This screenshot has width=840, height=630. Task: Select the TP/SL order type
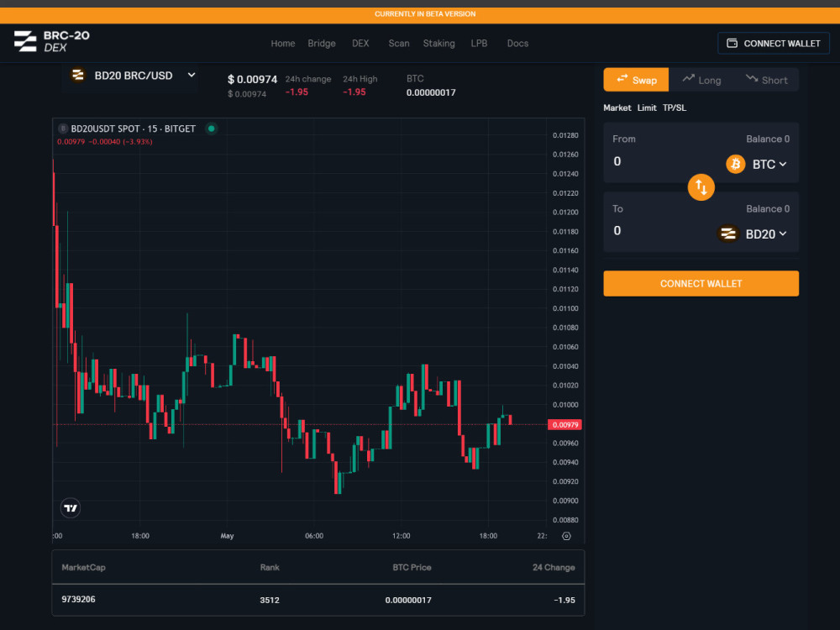675,108
